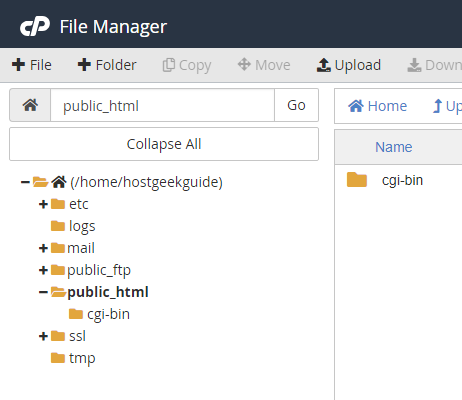Screen dimensions: 462x400
Task: Collapse the public_html folder
Action: coord(43,292)
